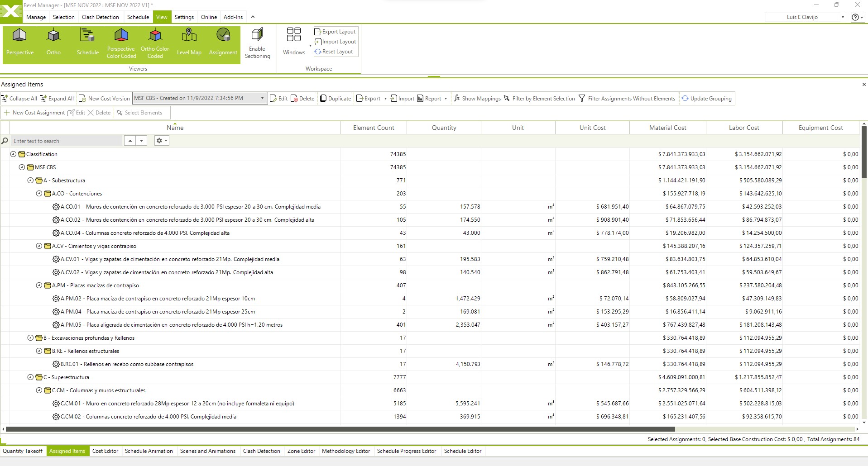Sort by Element Count column header
This screenshot has height=466, width=868.
(374, 128)
